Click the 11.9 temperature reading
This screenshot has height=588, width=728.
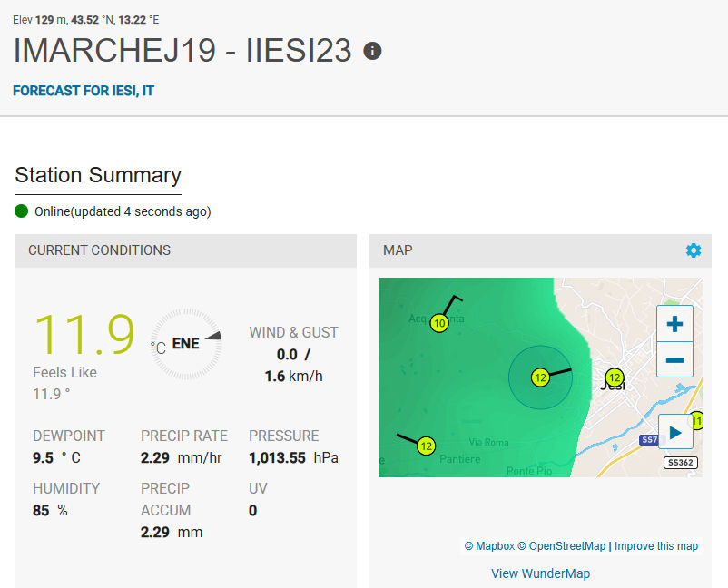tap(84, 334)
